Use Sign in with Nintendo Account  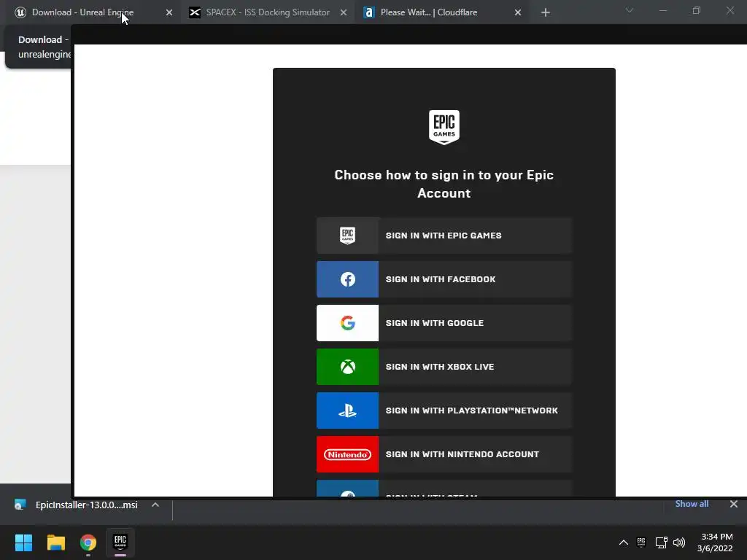pyautogui.click(x=444, y=454)
